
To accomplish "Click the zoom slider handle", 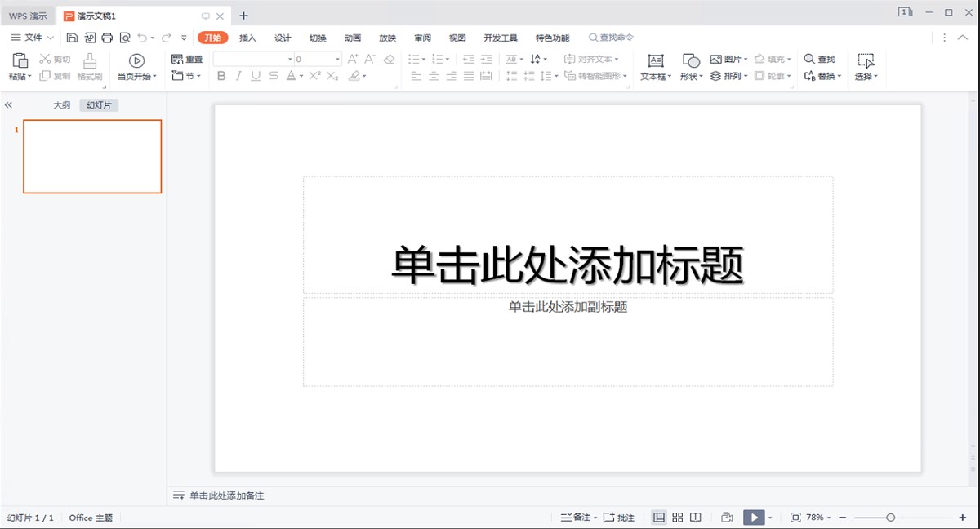I will click(x=890, y=518).
